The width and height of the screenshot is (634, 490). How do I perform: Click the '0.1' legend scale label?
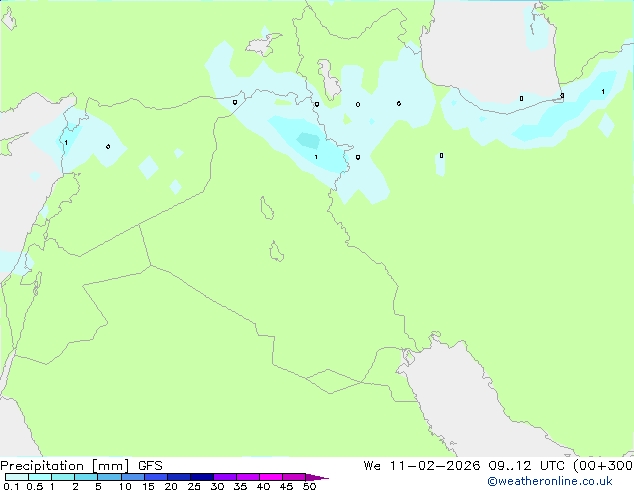[x=11, y=486]
